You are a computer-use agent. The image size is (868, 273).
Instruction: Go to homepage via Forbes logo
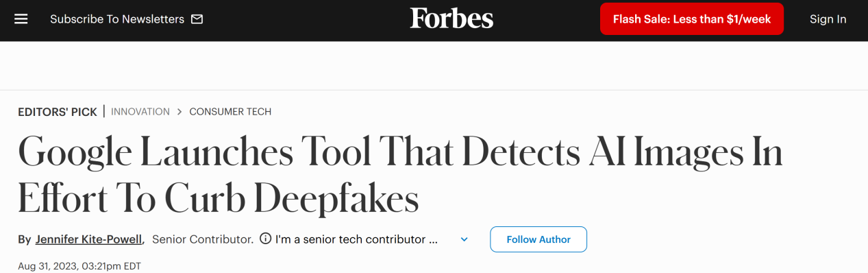click(x=451, y=19)
